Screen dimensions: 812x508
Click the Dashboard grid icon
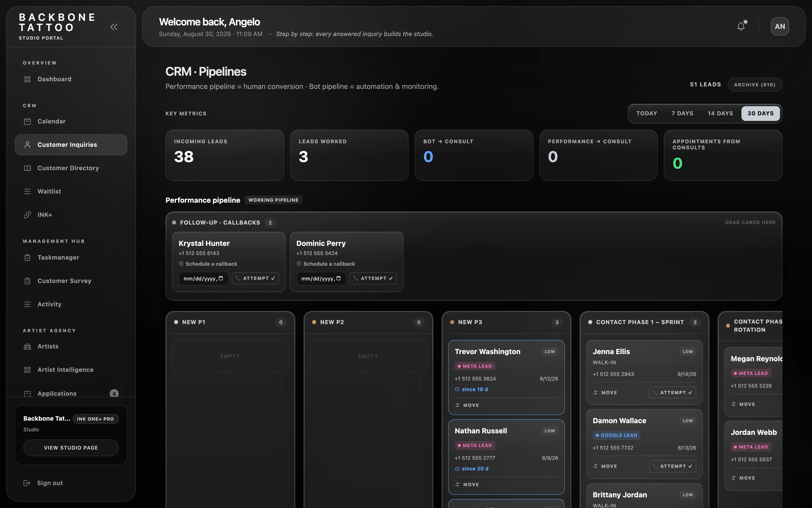(27, 79)
